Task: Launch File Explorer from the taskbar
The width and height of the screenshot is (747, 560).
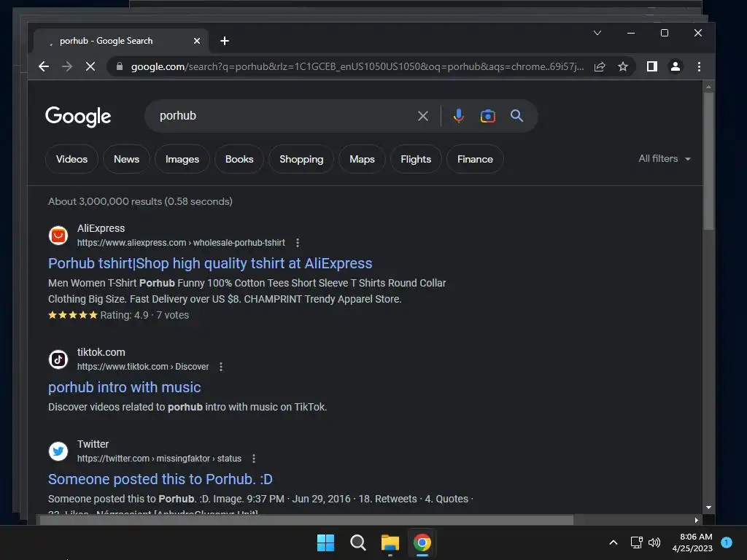Action: pos(390,542)
